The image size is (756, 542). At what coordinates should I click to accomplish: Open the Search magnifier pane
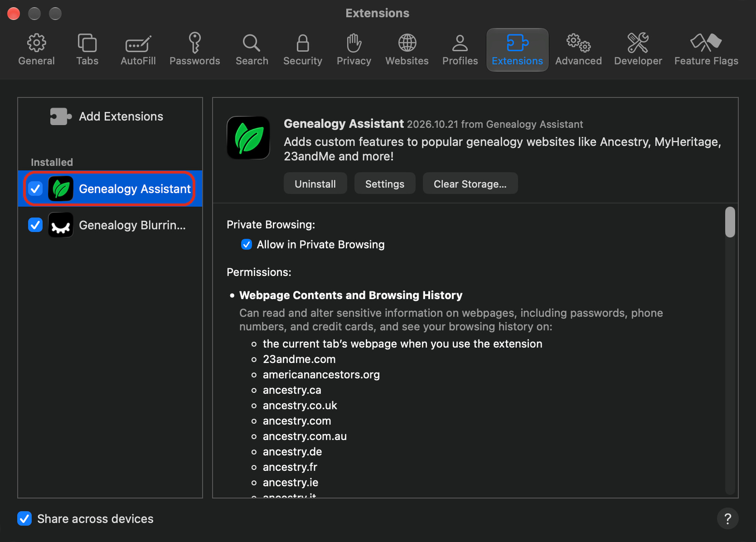click(x=252, y=50)
